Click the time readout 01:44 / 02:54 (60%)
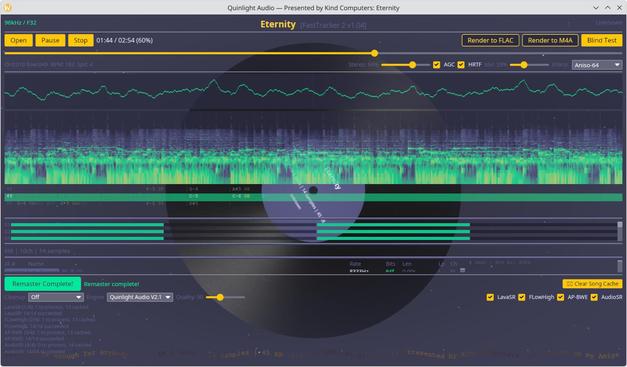This screenshot has height=367, width=627. pos(124,40)
